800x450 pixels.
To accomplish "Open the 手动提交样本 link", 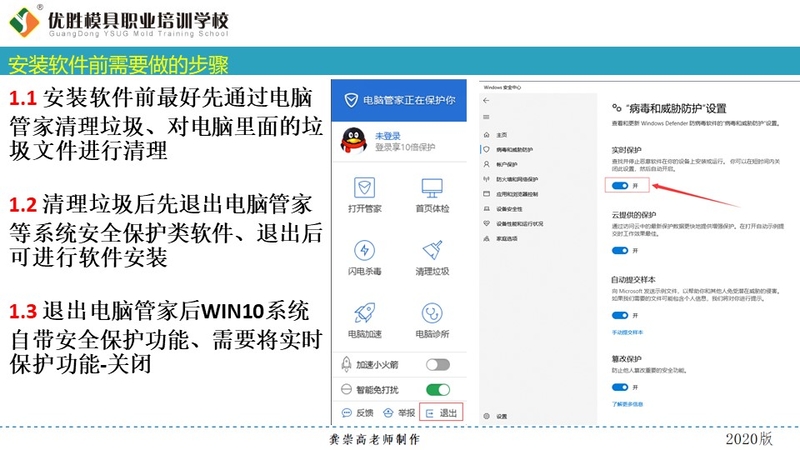I will pyautogui.click(x=628, y=331).
